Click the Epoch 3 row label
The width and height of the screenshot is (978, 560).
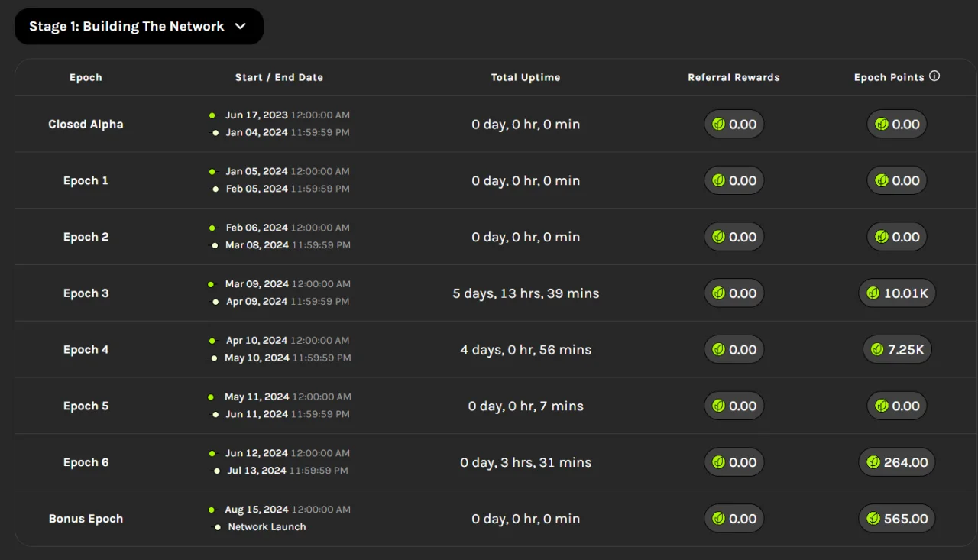86,293
